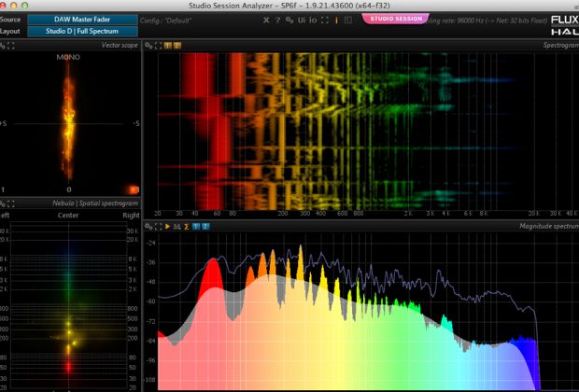This screenshot has height=392, width=579.
Task: Open the gear settings icon in the top toolbar
Action: tap(289, 20)
